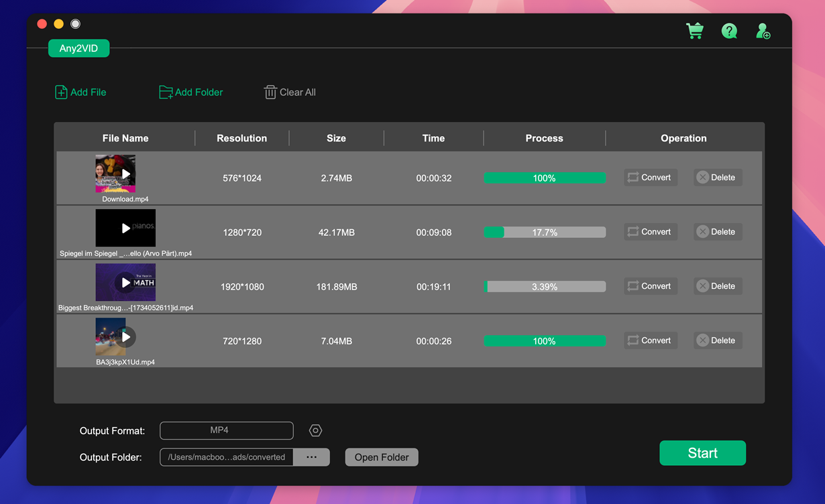Open the shopping cart purchase icon
Screen dimensions: 825x504
pos(694,31)
